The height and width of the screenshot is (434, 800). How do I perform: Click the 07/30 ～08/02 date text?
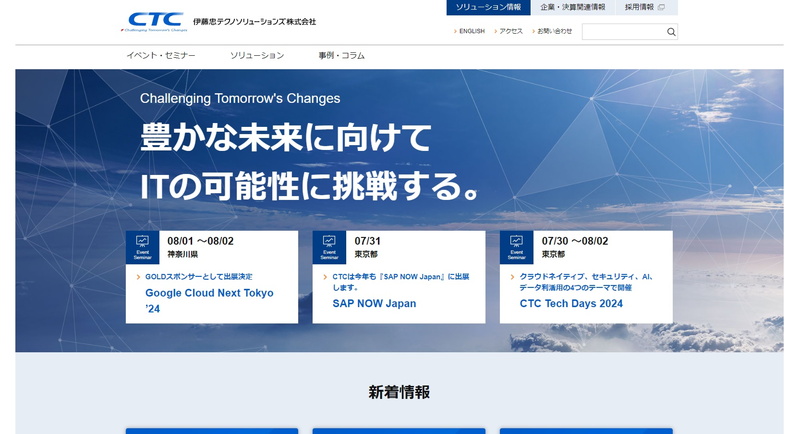(575, 241)
